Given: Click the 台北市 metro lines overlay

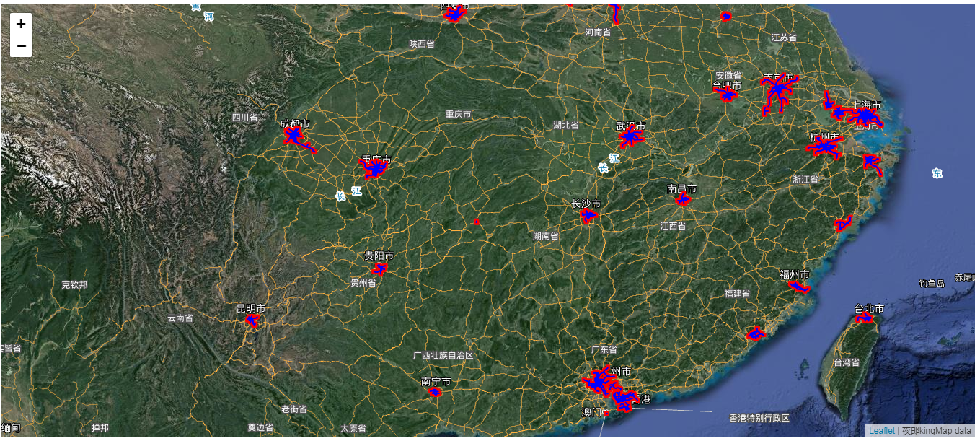Looking at the screenshot, I should coord(864,318).
